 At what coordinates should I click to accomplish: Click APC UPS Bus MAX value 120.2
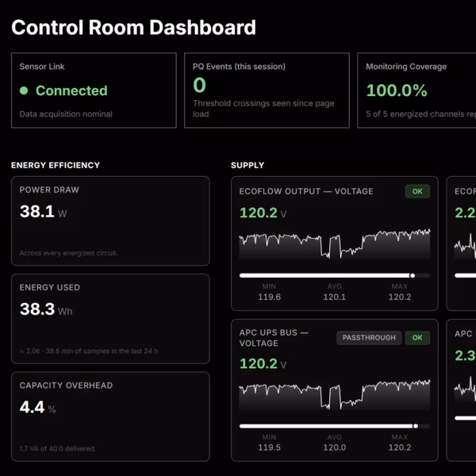(x=400, y=447)
